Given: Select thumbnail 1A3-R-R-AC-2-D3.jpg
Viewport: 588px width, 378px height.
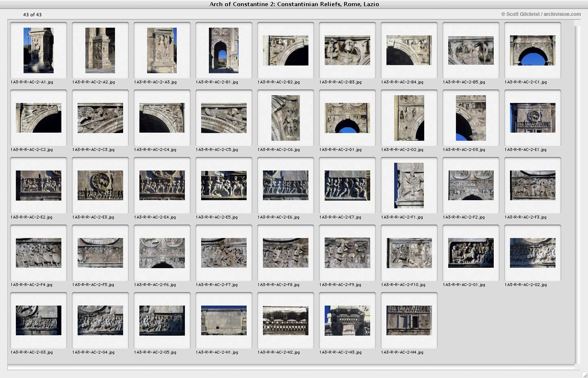Looking at the screenshot, I should click(x=471, y=118).
